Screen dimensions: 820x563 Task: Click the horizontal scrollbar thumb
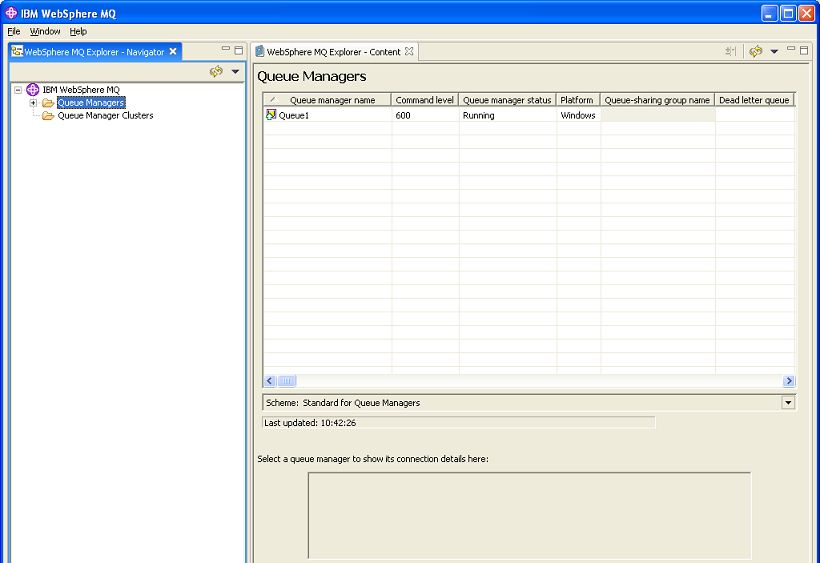(x=287, y=381)
